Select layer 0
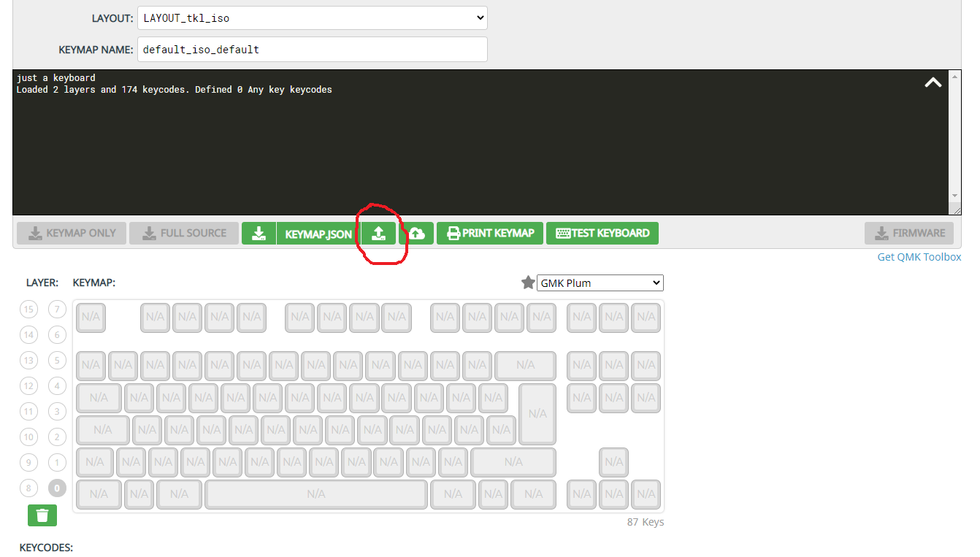Viewport: 980px width, 557px height. [57, 488]
